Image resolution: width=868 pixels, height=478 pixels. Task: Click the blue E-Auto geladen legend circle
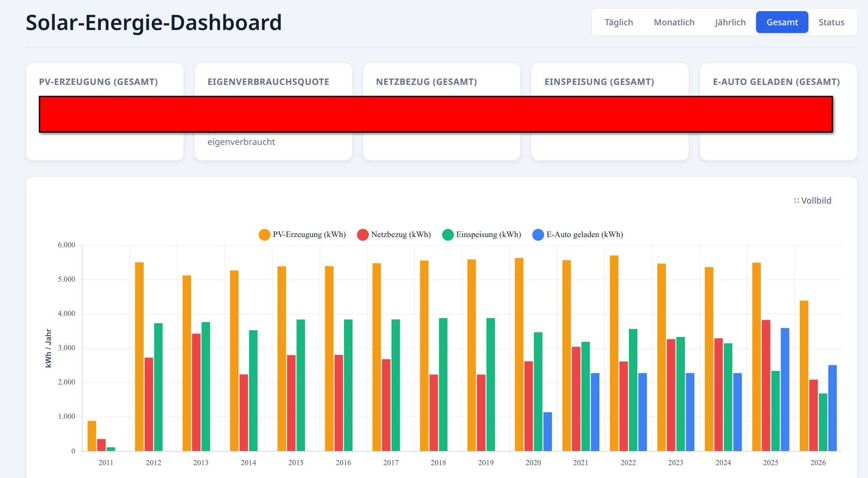[x=538, y=235]
